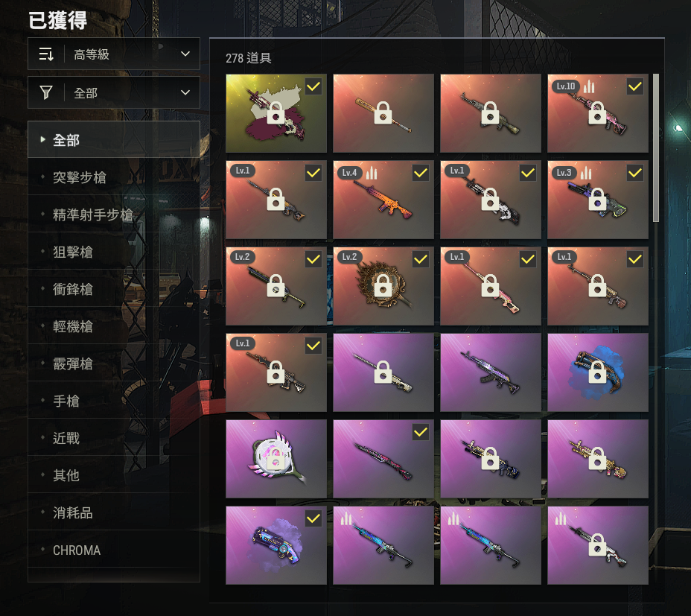Select the orange Lv.4 assault rifle skin
Screen dimensions: 691x616
click(x=383, y=200)
